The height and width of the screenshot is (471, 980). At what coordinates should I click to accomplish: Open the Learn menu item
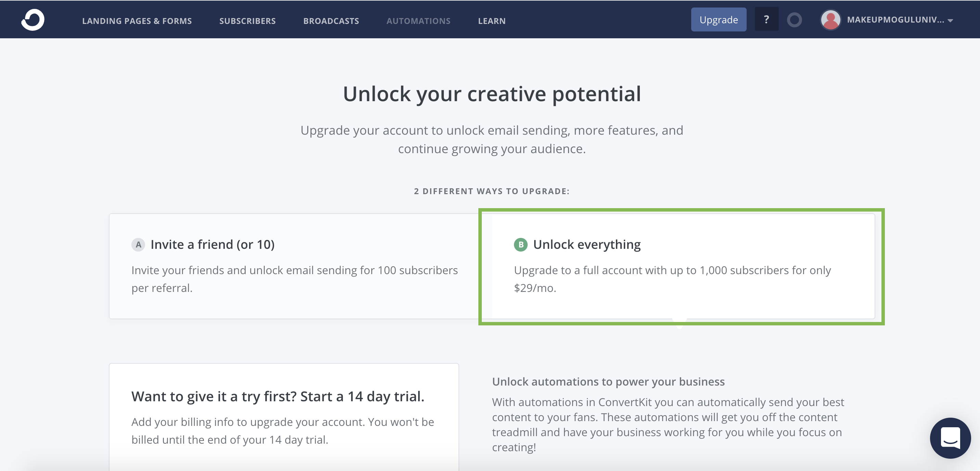point(491,21)
